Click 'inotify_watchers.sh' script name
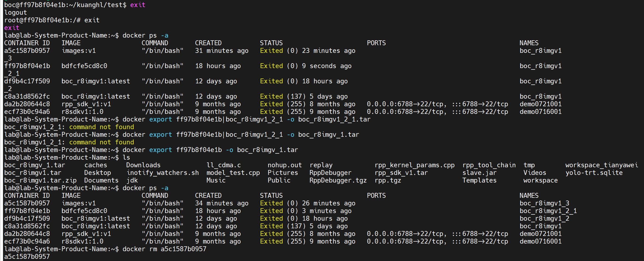 pos(163,173)
